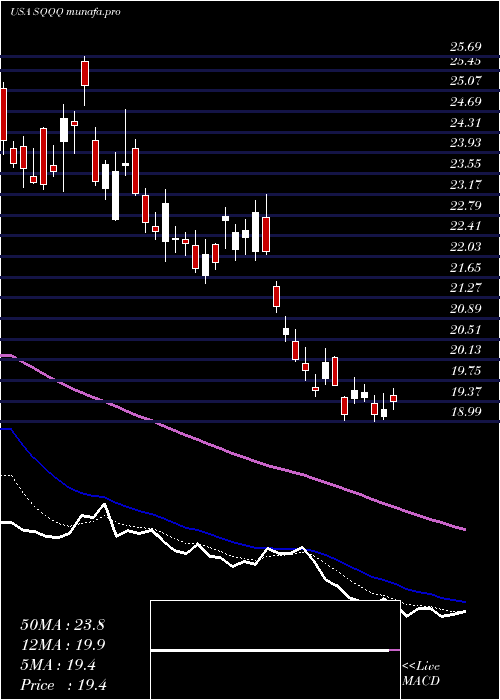Click the highest red candlestick near 25.45

[85, 74]
